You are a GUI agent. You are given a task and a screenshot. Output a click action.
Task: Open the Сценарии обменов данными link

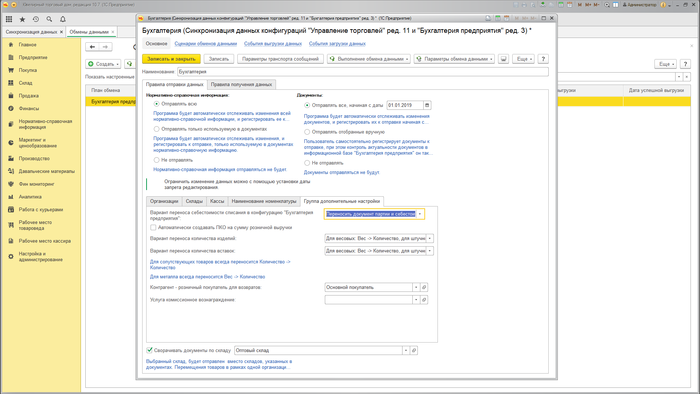click(x=206, y=44)
